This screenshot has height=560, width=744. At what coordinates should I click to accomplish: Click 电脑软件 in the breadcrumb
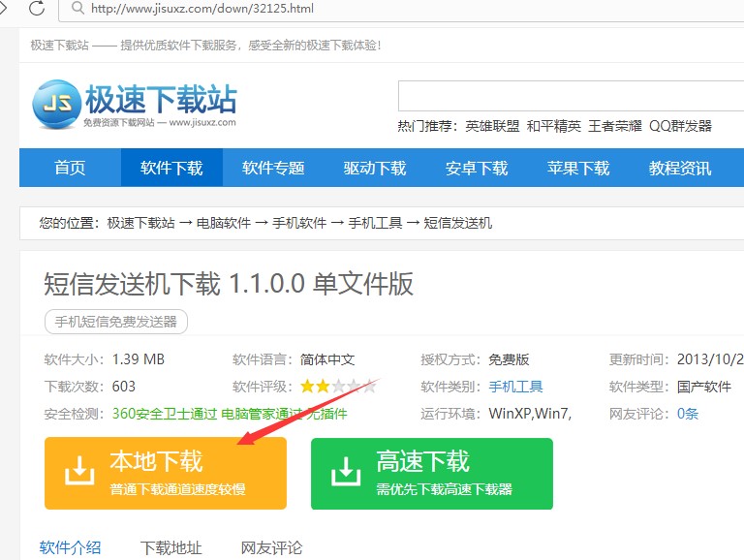(x=224, y=223)
